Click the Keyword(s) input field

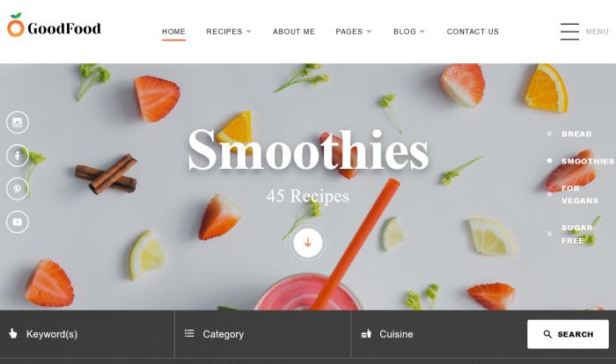(87, 334)
